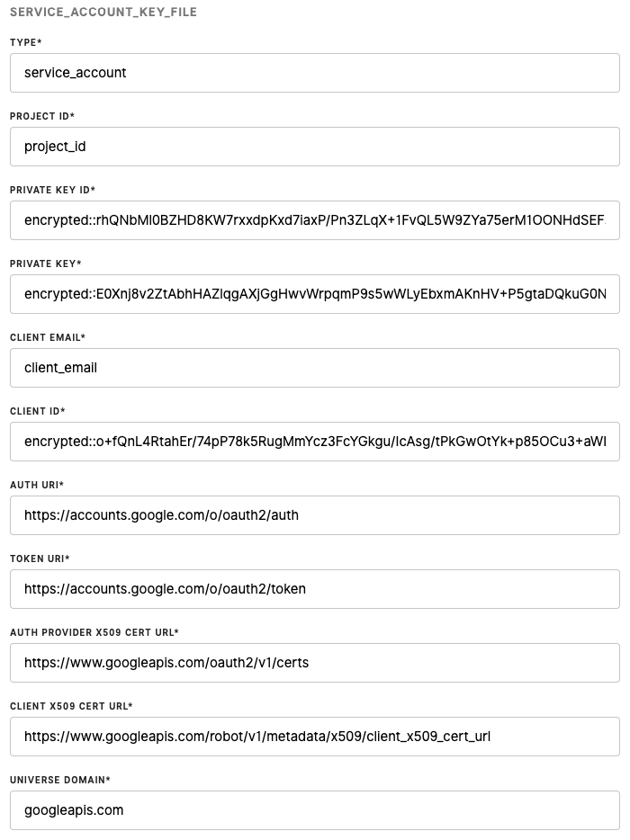The width and height of the screenshot is (630, 840).
Task: Click the SERVICE_ACCOUNT_KEY_FILE section heading
Action: pos(103,13)
